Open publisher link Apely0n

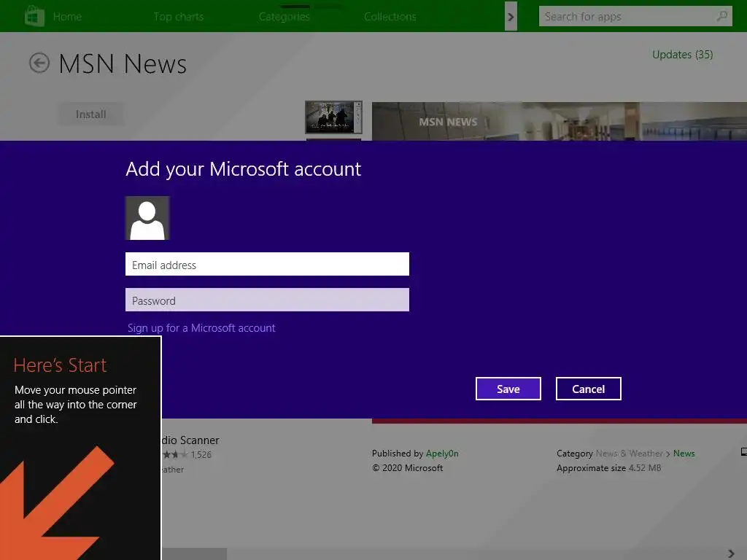click(442, 454)
